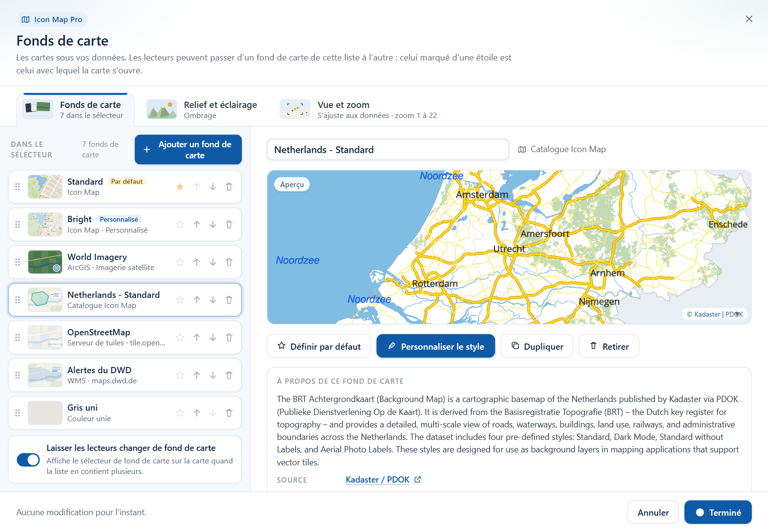
Task: Click Personnaliser le style button
Action: (436, 346)
